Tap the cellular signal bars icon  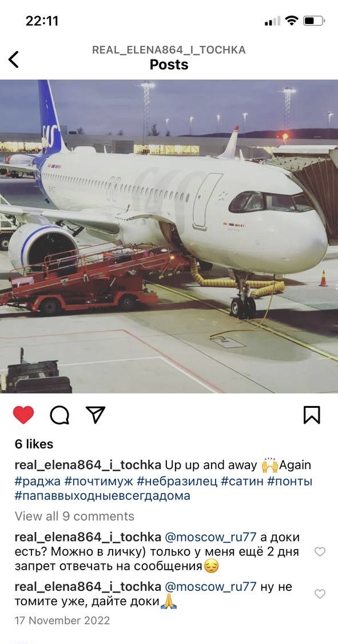click(x=272, y=21)
